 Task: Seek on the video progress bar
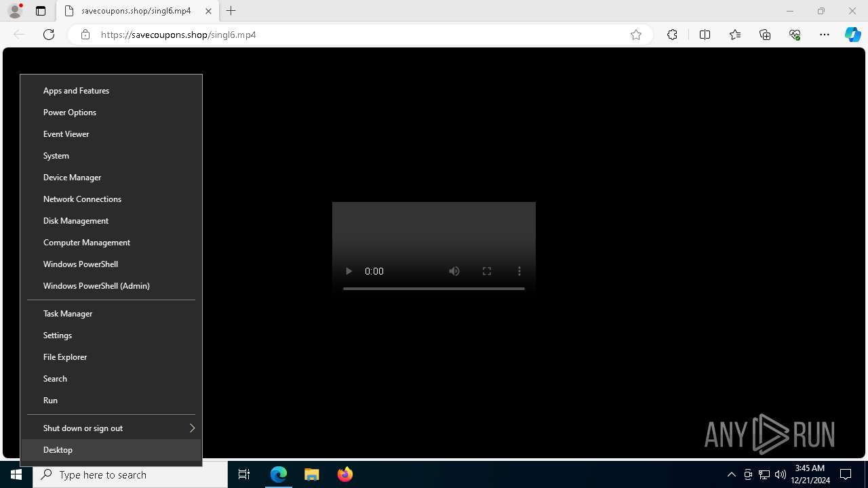tap(434, 289)
